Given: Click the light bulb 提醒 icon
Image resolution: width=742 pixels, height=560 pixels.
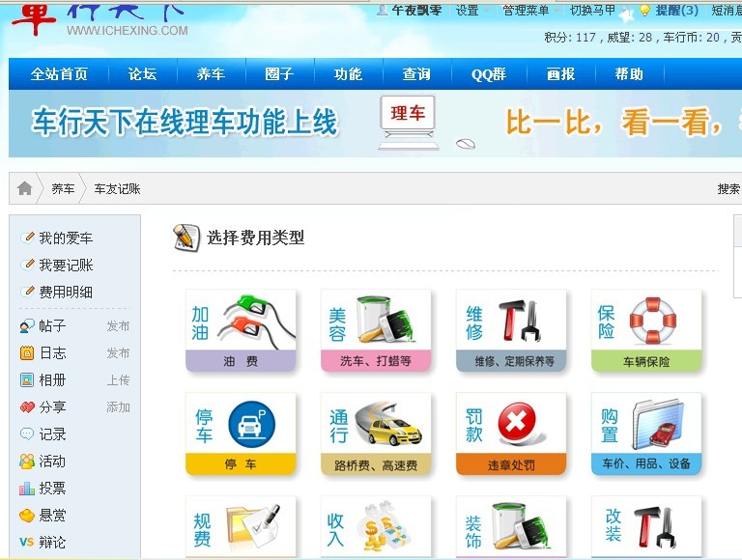Looking at the screenshot, I should tap(644, 11).
